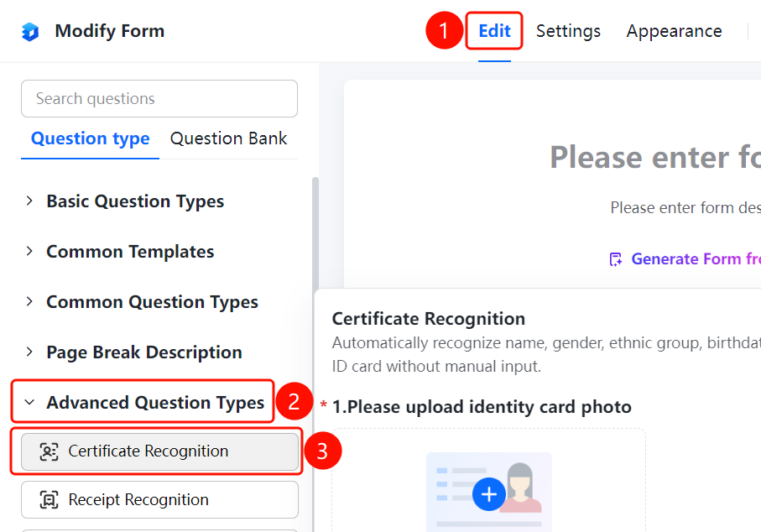Click '1.Please upload identity card photo' text
This screenshot has width=761, height=532.
tap(482, 407)
